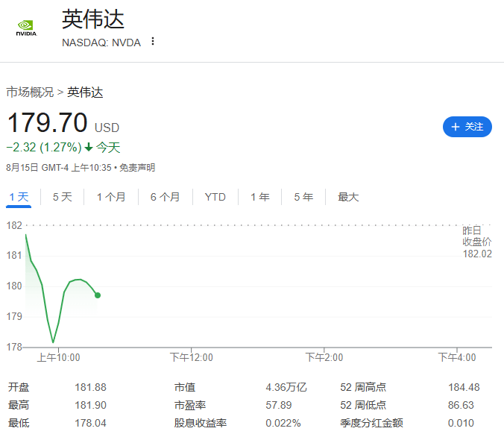Click the 季度分红金额 label

pos(371,423)
